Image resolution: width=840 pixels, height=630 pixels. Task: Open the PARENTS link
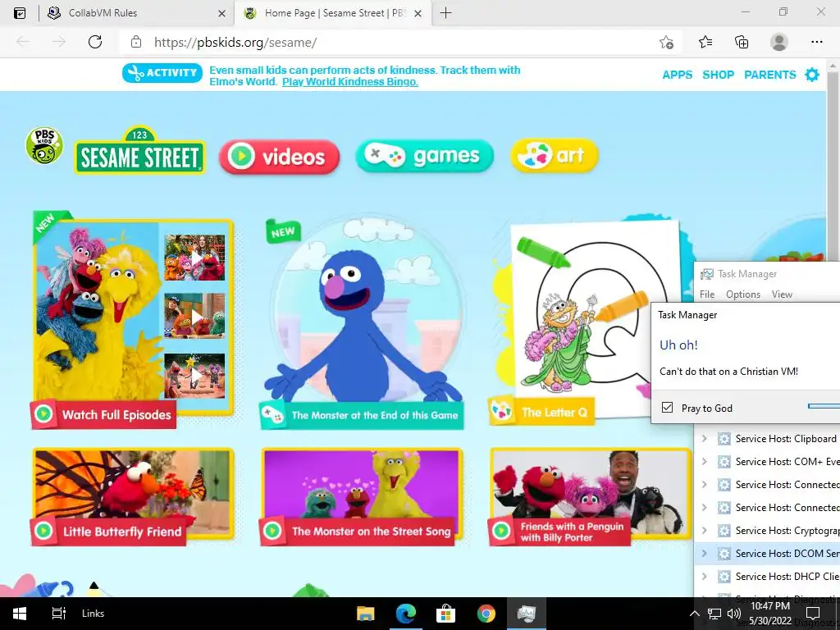point(769,75)
